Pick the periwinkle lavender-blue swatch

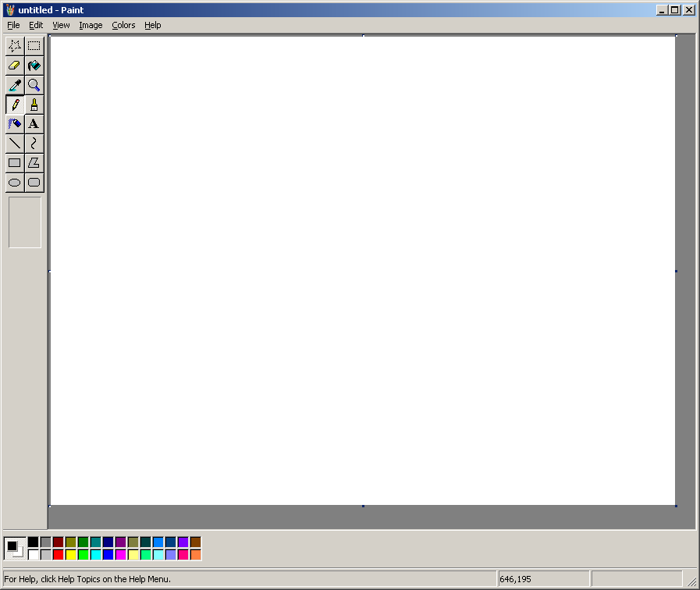coord(171,555)
